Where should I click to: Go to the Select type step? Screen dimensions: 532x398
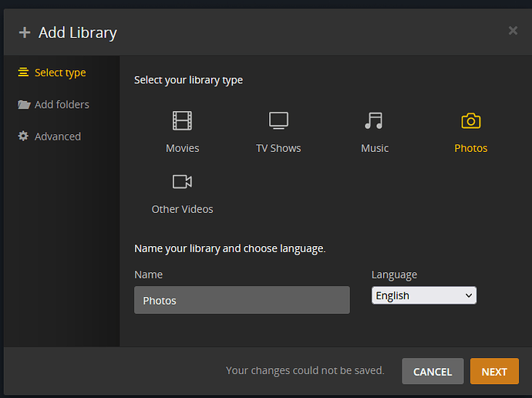coord(60,73)
